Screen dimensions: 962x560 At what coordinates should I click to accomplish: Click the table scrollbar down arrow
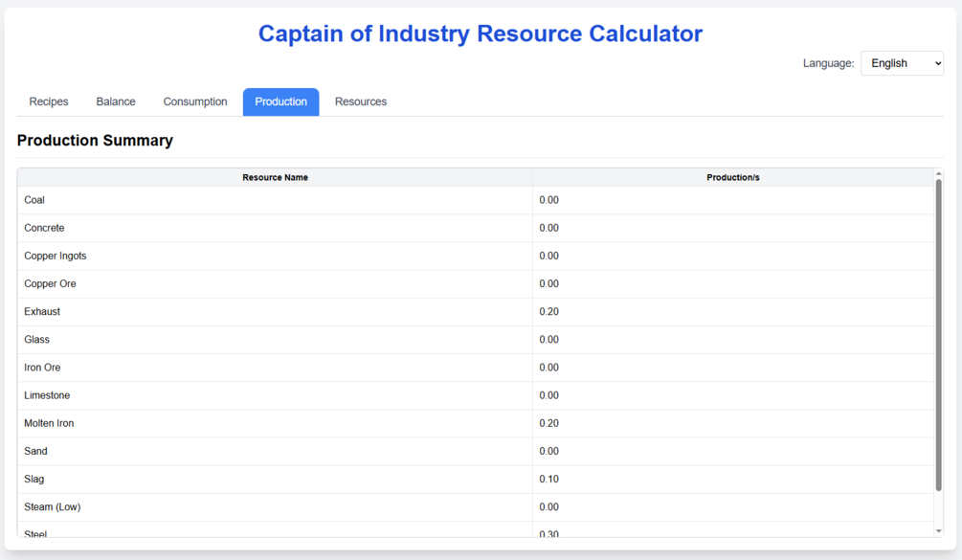(938, 530)
